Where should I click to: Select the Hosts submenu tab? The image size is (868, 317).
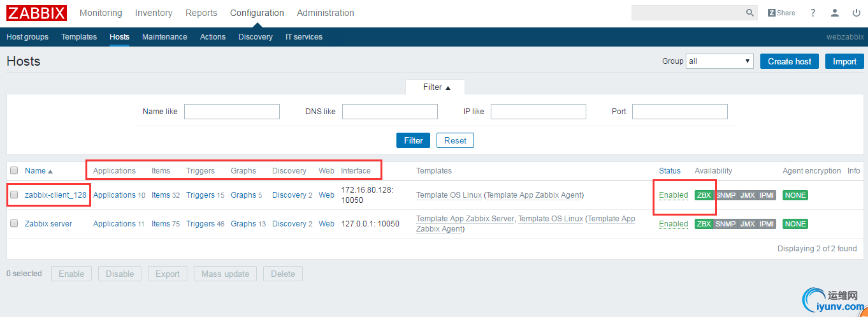point(119,37)
